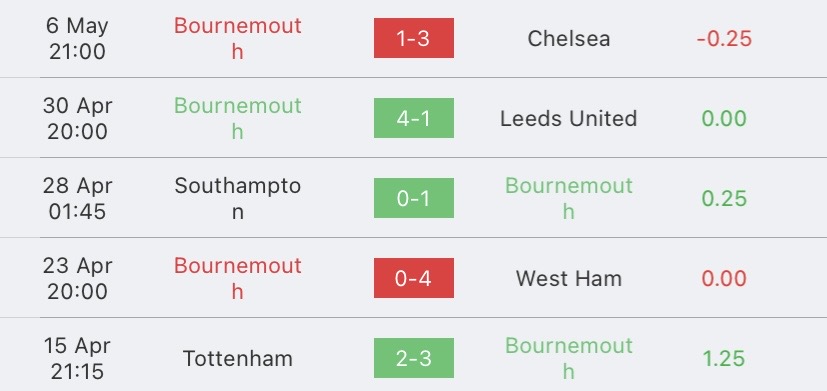The image size is (827, 391).
Task: Select green Bournemouth in the Southampton match row
Action: (x=569, y=198)
